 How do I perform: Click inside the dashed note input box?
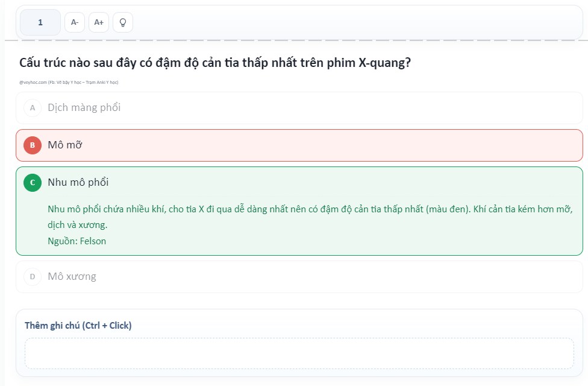pyautogui.click(x=299, y=353)
